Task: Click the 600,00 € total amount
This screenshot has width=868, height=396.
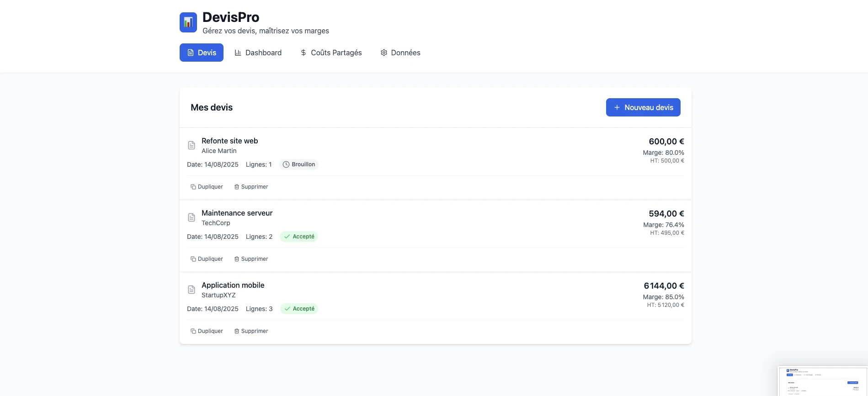Action: coord(666,142)
